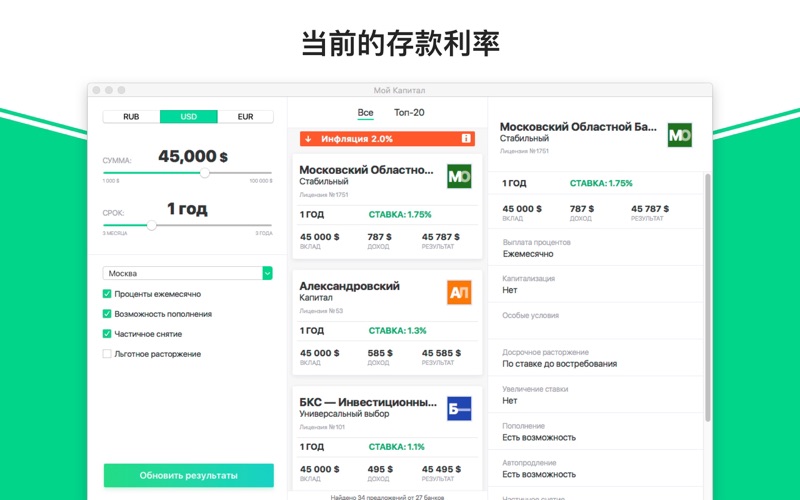Click Лицензия №53 in Александровский card
The height and width of the screenshot is (500, 800).
(x=321, y=311)
